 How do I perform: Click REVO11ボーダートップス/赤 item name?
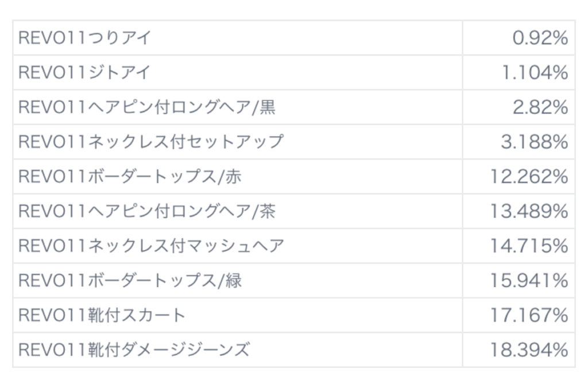point(130,176)
